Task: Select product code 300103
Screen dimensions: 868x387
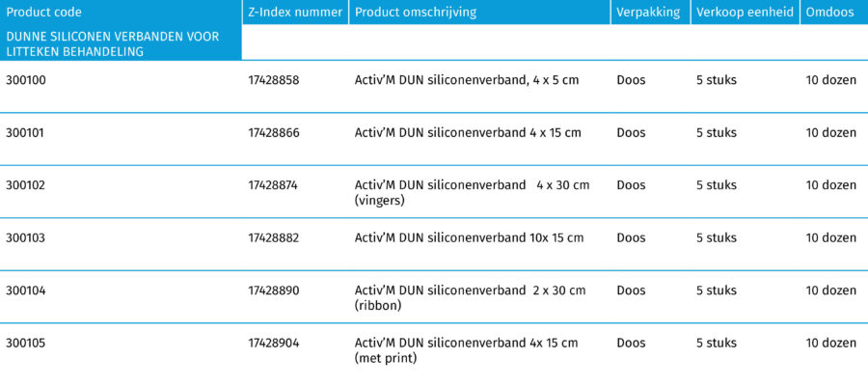Action: [26, 237]
